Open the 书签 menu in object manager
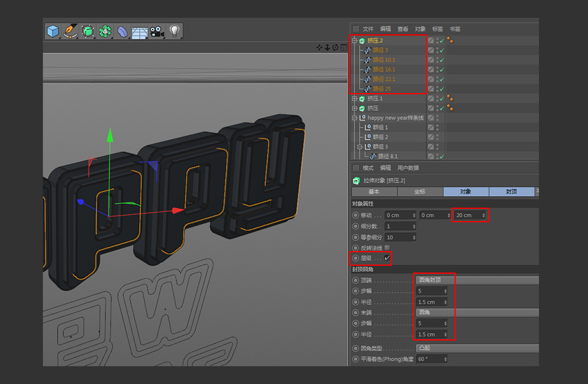The image size is (588, 384). pyautogui.click(x=455, y=29)
